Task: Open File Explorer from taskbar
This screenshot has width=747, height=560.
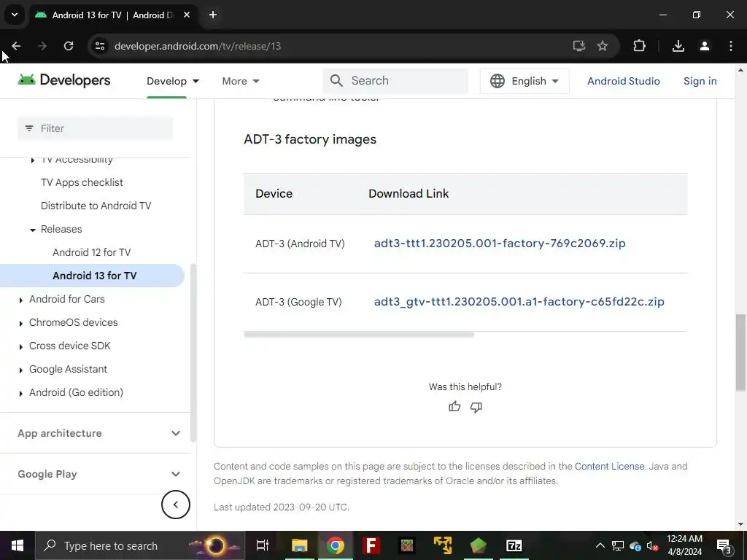Action: click(x=300, y=545)
